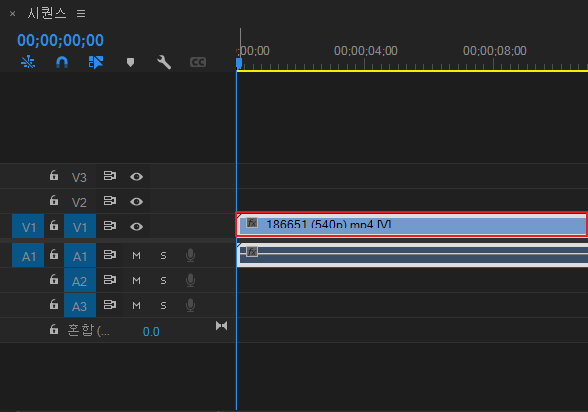Toggle linked selection icon
This screenshot has height=412, width=588.
(96, 62)
